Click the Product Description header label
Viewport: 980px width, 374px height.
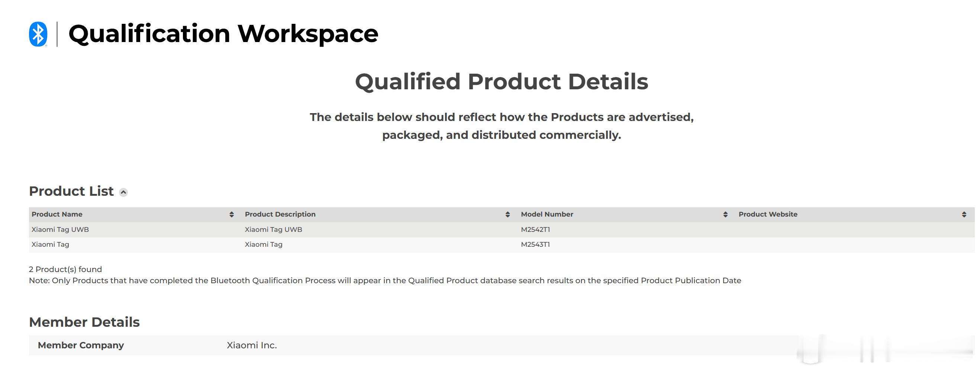point(280,214)
